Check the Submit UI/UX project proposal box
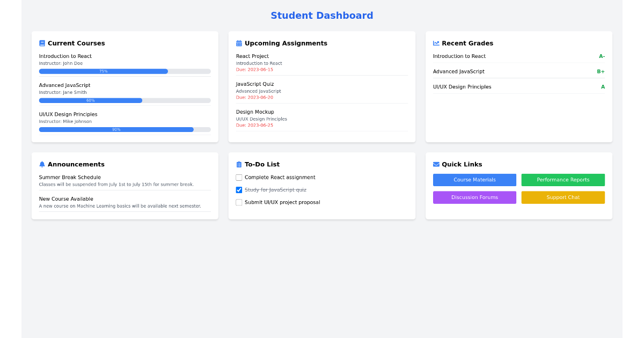Image resolution: width=644 pixels, height=338 pixels. (x=239, y=202)
